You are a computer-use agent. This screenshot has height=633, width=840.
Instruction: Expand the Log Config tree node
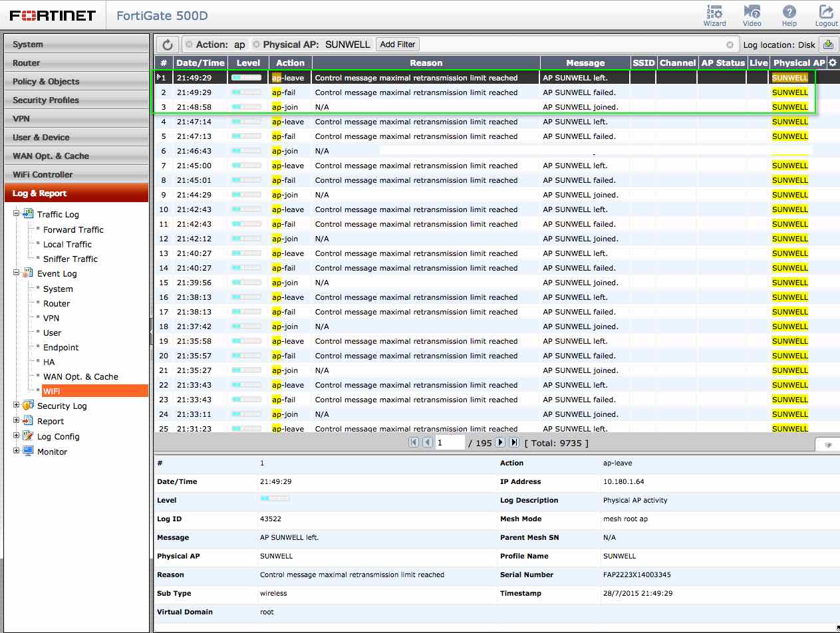tap(17, 436)
